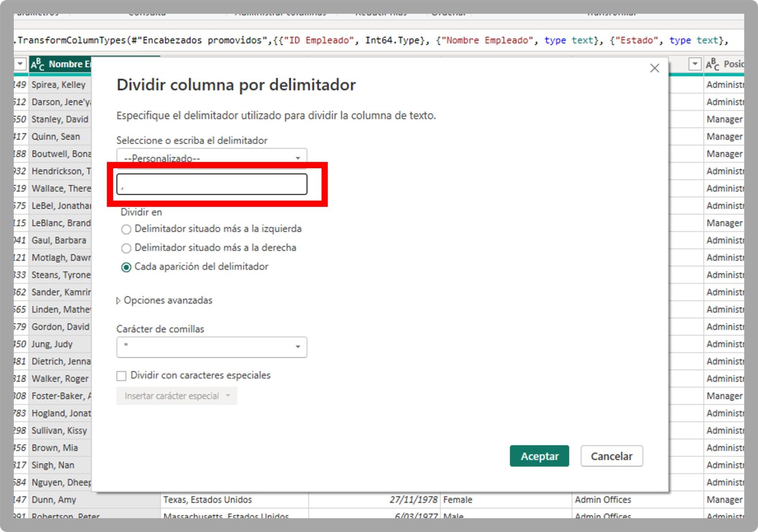Select the cell 'Jung, Judy'
758x532 pixels.
point(60,344)
